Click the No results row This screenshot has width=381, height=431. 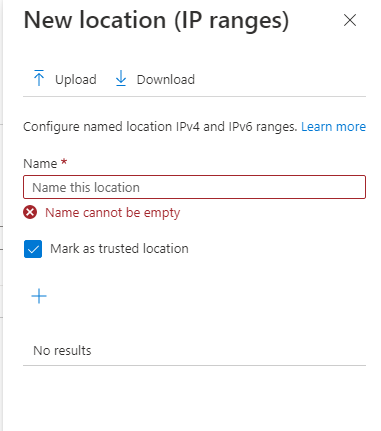(194, 350)
